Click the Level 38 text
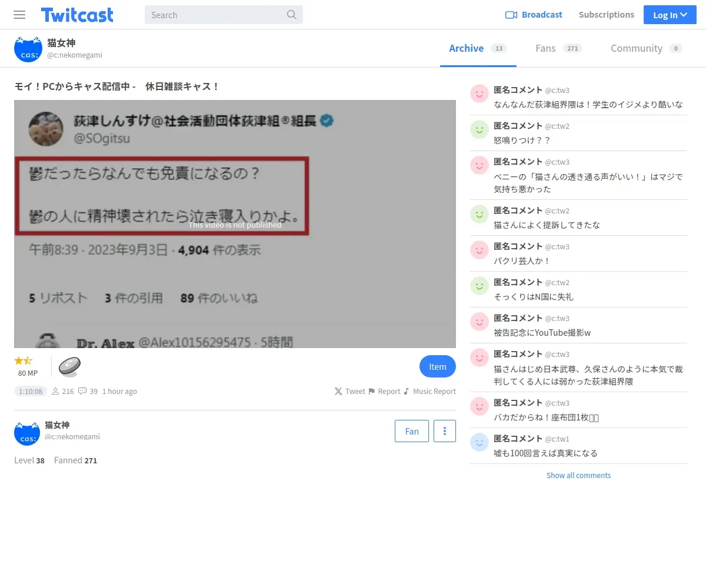The width and height of the screenshot is (706, 588). coord(29,460)
